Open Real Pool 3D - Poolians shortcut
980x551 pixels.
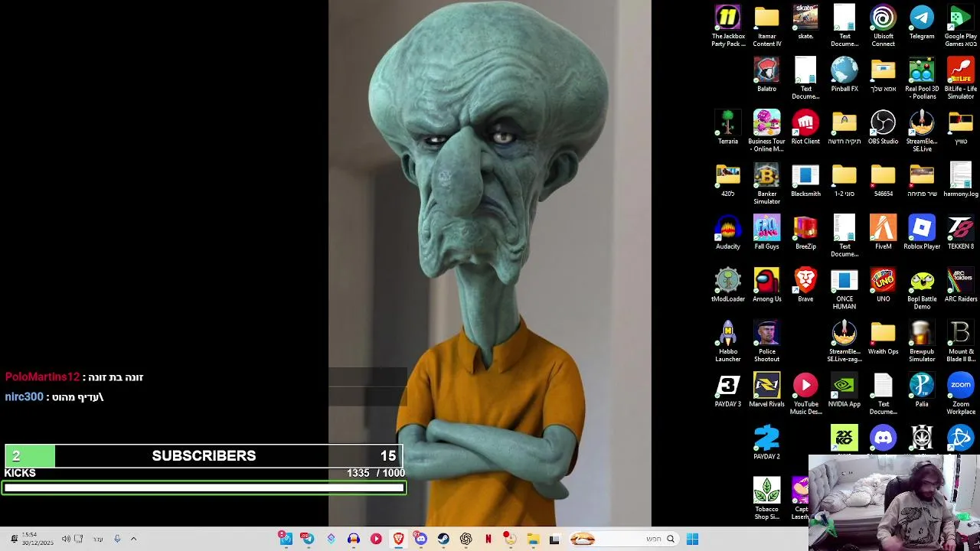pyautogui.click(x=922, y=79)
